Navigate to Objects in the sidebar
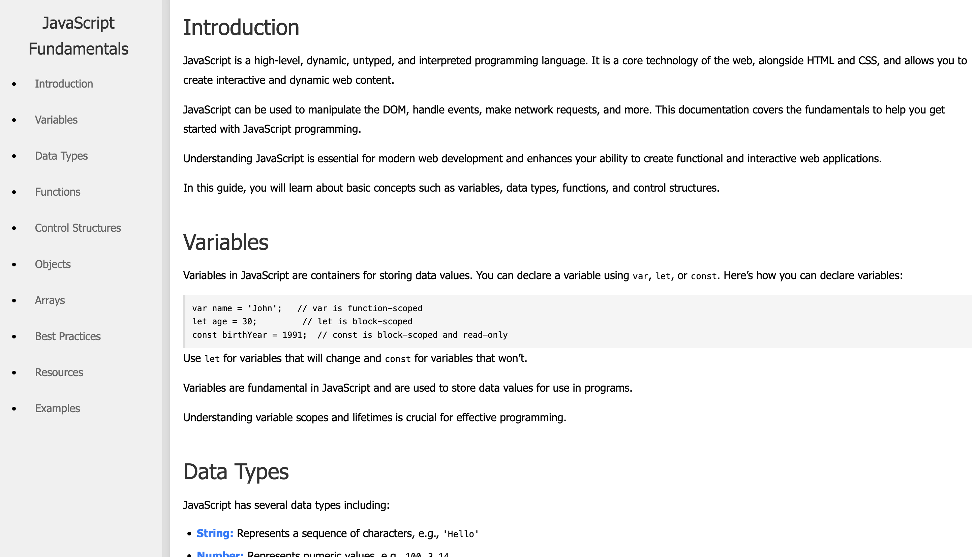The image size is (980, 557). tap(53, 264)
